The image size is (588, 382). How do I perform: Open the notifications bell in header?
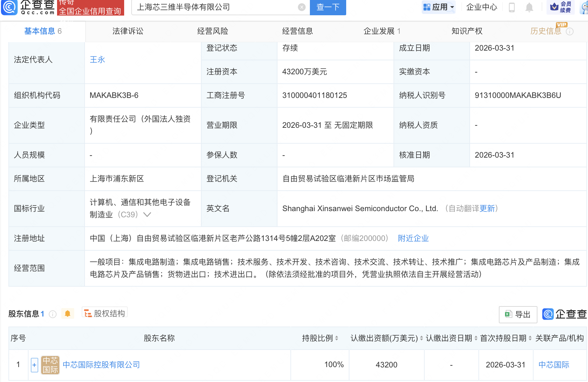pos(529,7)
